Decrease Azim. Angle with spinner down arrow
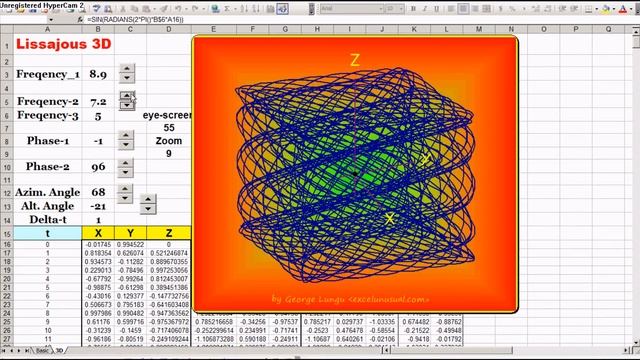Viewport: 640px width, 360px height. click(x=125, y=198)
